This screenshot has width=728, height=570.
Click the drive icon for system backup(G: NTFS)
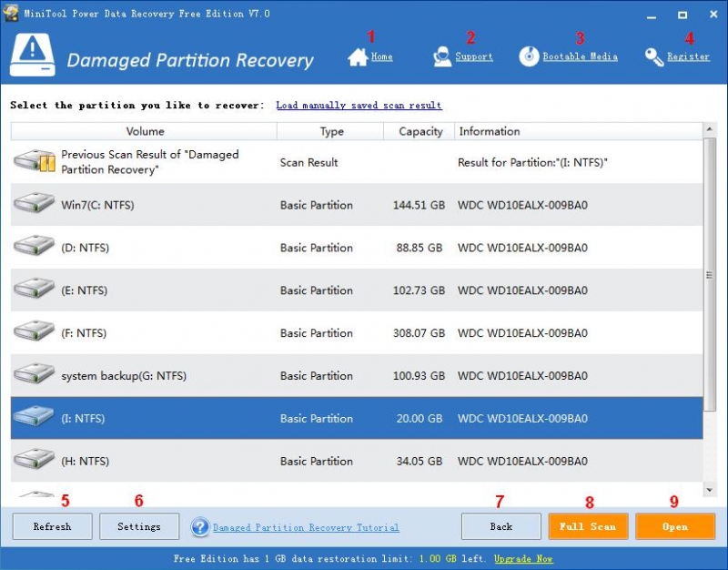point(34,375)
